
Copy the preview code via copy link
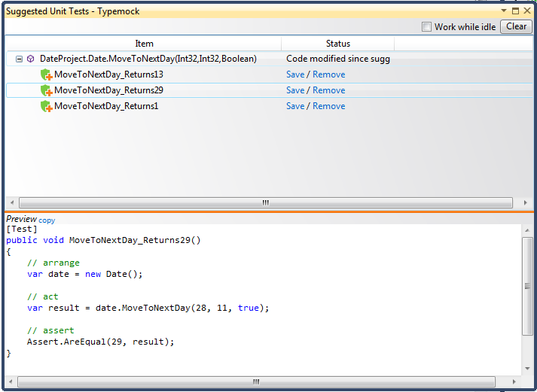pos(47,220)
